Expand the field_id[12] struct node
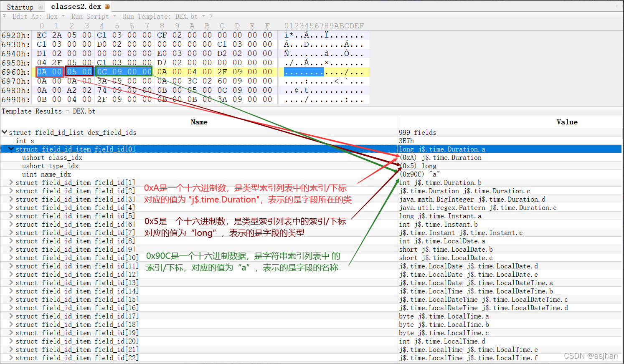624x364 pixels. tap(11, 274)
